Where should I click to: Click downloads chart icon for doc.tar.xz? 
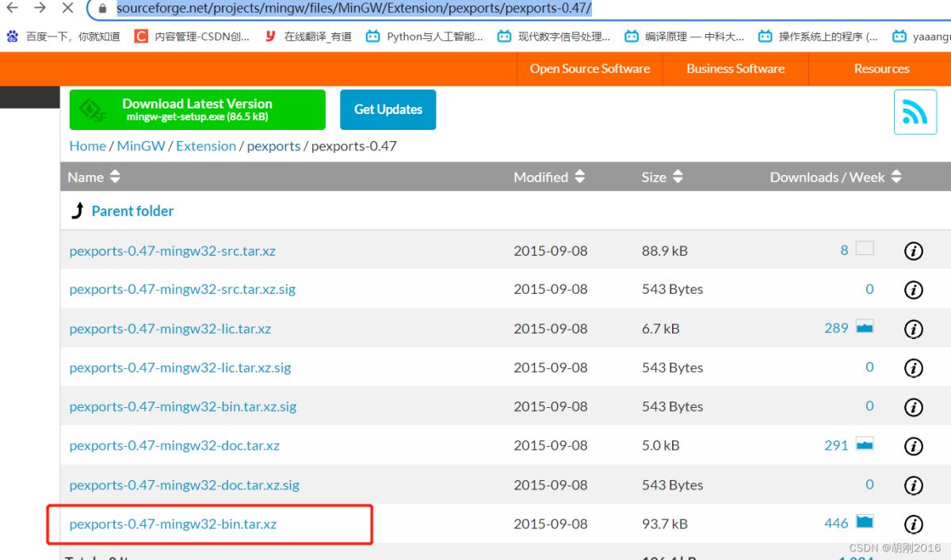pos(865,445)
